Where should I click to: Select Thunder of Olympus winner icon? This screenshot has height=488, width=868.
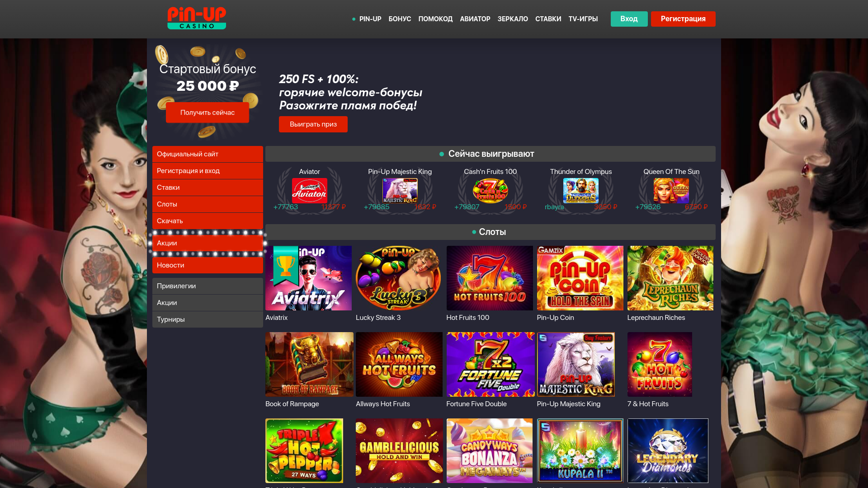click(x=580, y=190)
